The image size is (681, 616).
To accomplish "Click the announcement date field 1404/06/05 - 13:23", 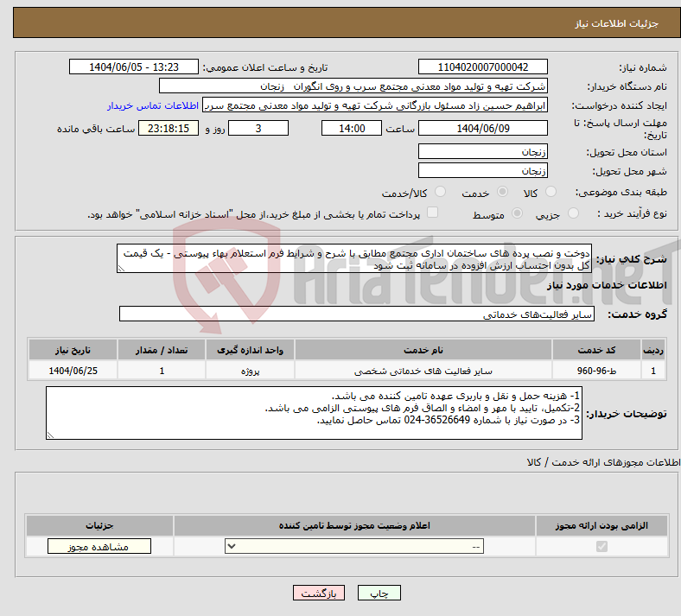I will [134, 67].
